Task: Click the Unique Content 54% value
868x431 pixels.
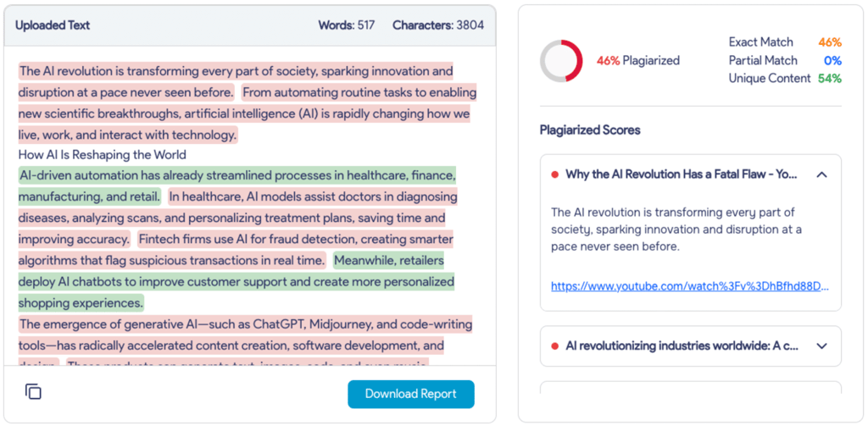Action: 830,79
